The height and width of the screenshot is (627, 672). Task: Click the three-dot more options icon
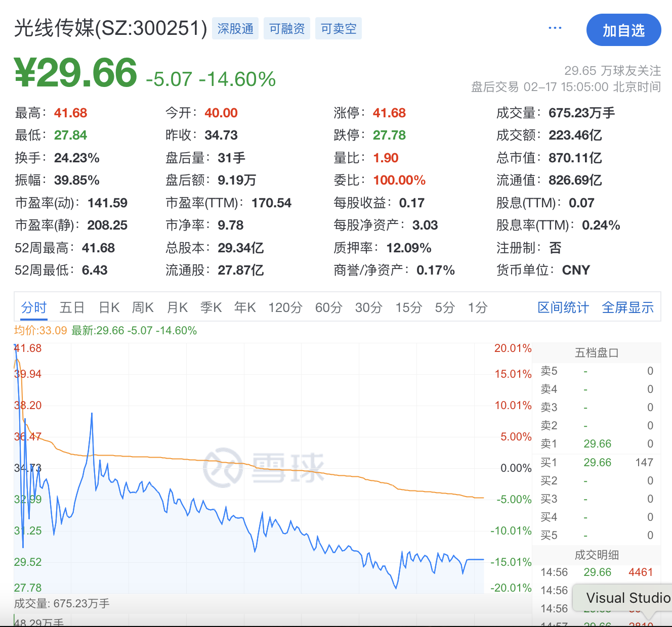click(555, 28)
